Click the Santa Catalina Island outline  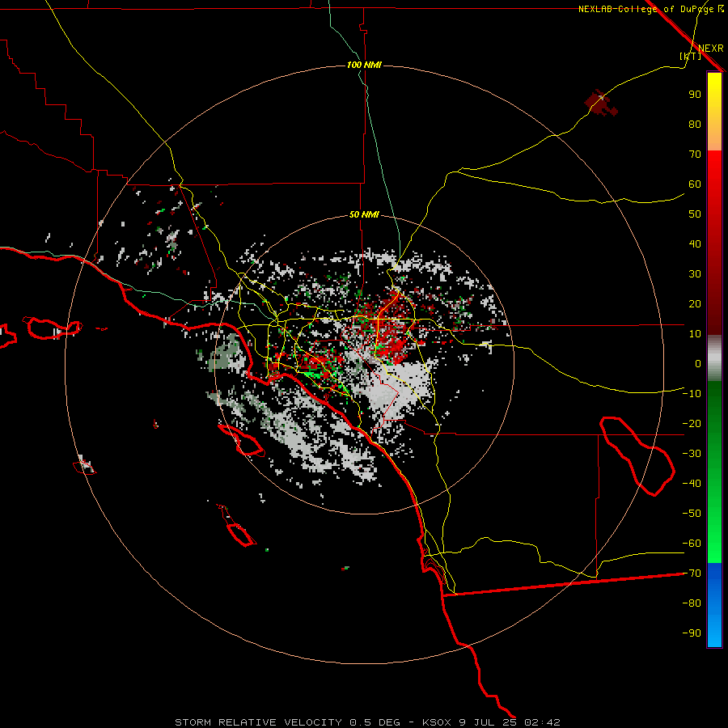241,440
